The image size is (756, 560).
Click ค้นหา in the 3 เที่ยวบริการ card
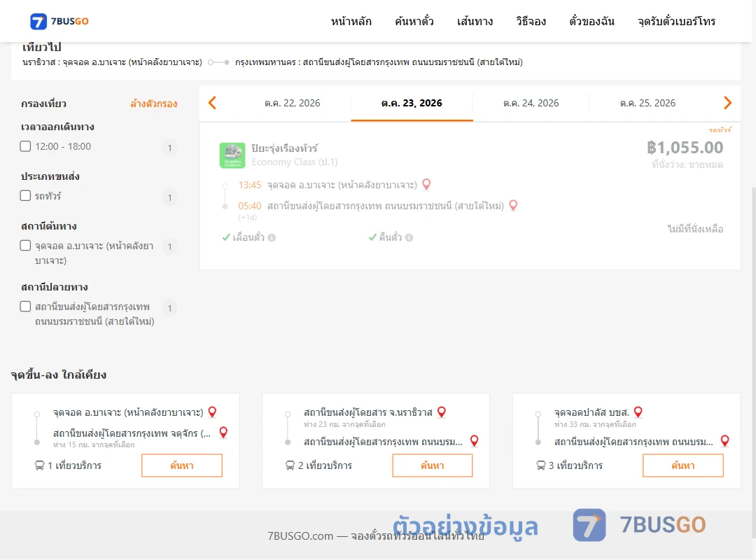click(683, 465)
